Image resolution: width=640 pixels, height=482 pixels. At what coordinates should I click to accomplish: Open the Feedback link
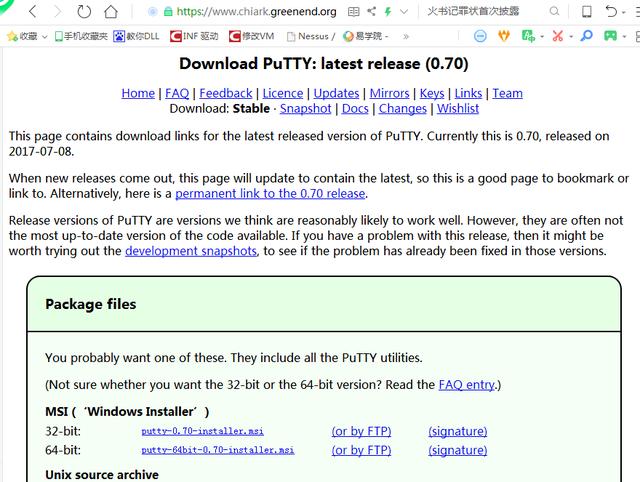coord(226,93)
